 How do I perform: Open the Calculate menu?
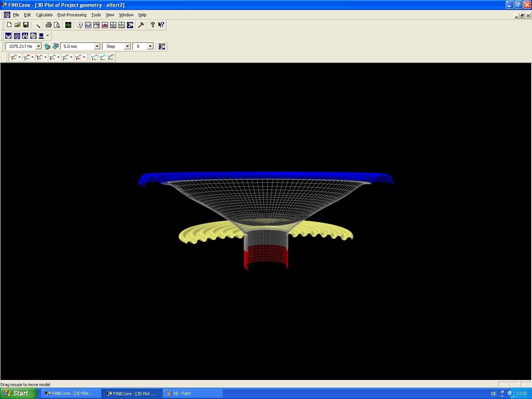click(44, 15)
